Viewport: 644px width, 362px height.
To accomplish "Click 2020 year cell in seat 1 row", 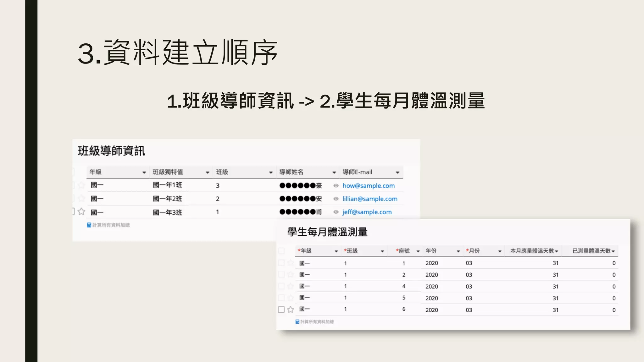I will 432,263.
